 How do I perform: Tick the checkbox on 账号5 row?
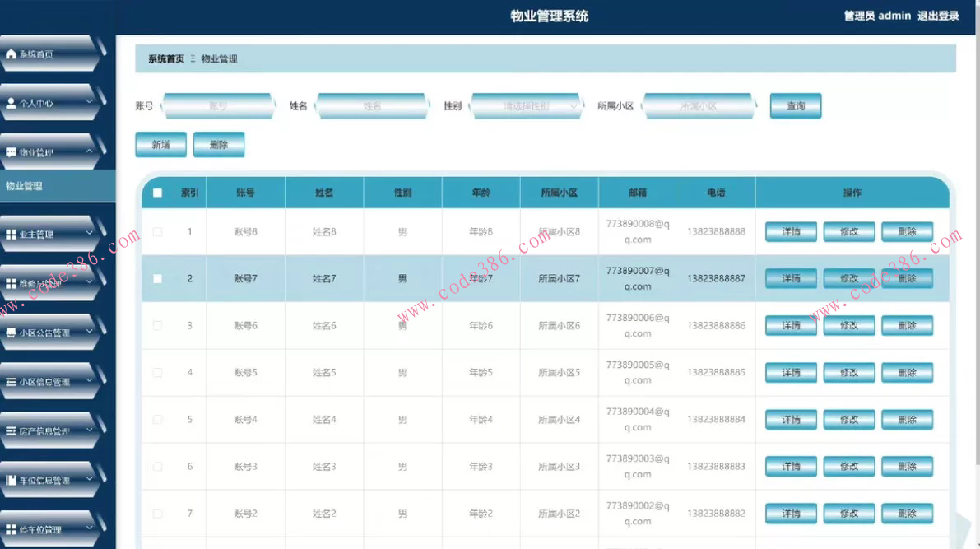(x=156, y=372)
